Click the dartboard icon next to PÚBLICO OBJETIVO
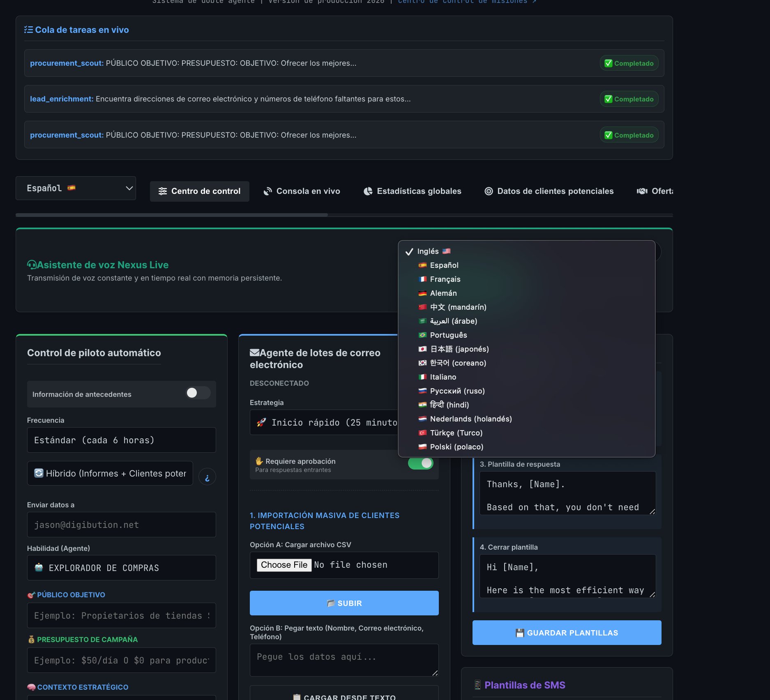The height and width of the screenshot is (700, 770). coord(31,595)
